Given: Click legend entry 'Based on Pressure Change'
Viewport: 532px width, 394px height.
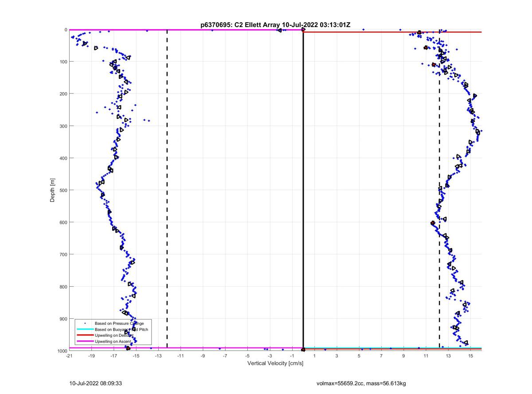Looking at the screenshot, I should (119, 324).
